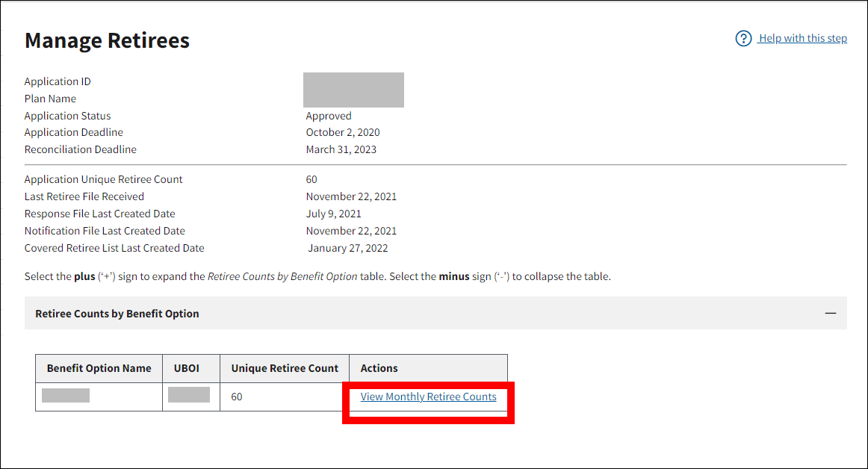Click the 'Approved' application status value

(x=328, y=116)
